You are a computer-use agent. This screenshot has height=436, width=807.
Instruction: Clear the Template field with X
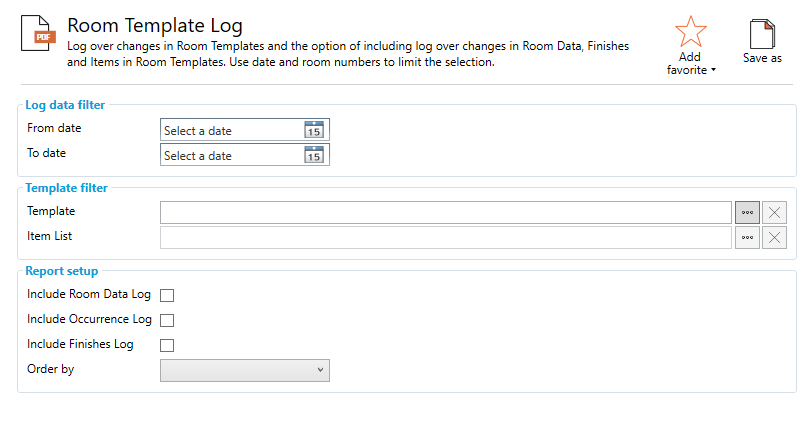775,212
